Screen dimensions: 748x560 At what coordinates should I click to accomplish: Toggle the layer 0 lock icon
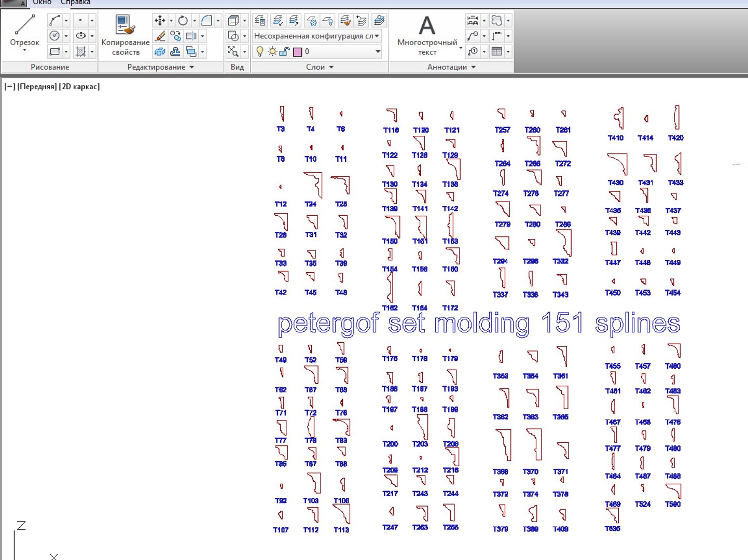[284, 51]
